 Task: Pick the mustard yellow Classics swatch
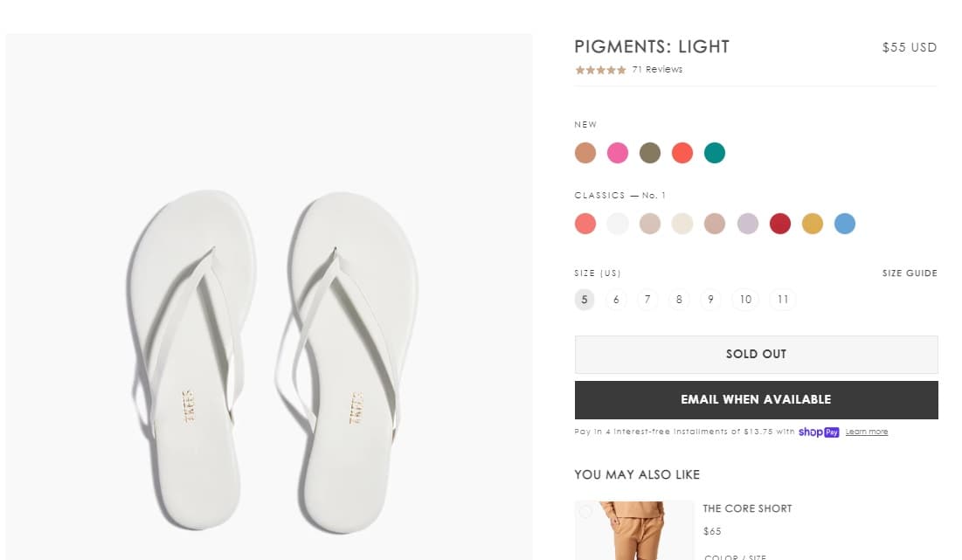pos(813,224)
